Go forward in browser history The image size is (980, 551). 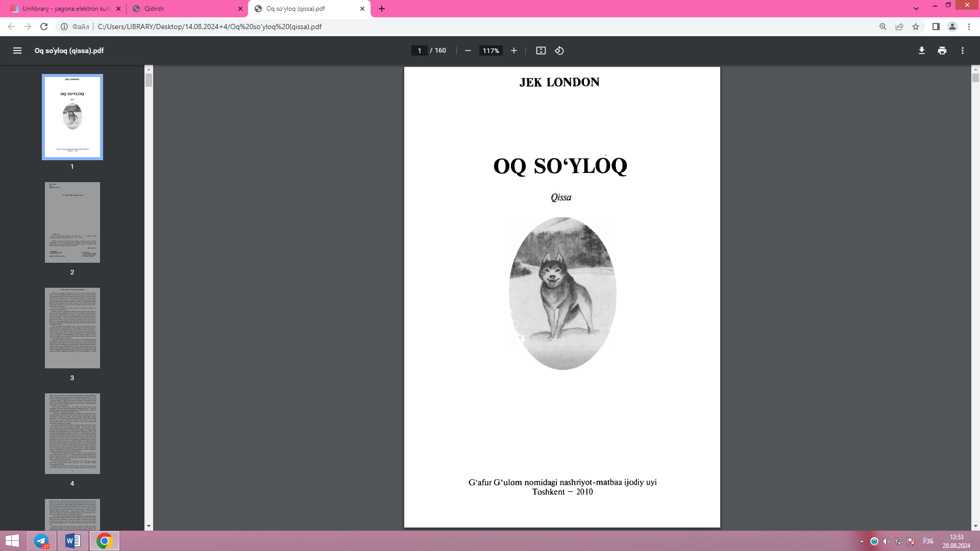tap(28, 27)
